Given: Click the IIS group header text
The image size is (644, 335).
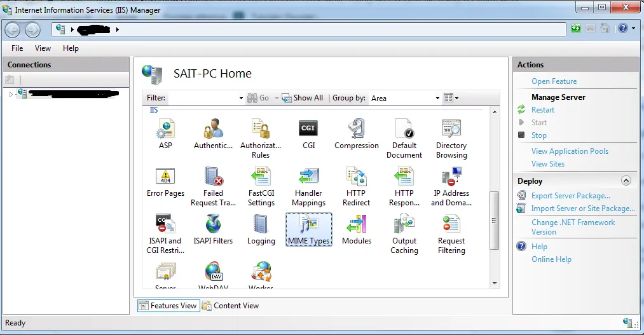Looking at the screenshot, I should tap(154, 109).
